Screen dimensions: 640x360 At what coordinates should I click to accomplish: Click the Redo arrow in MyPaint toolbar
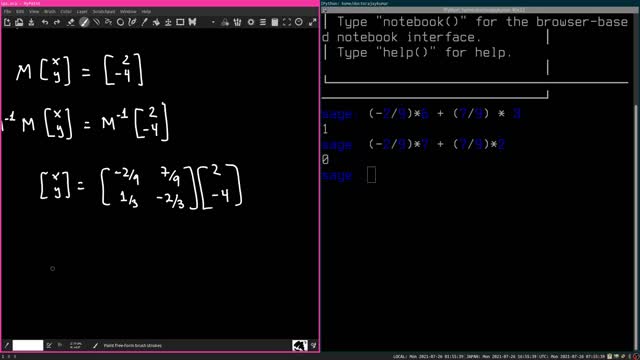tap(57, 22)
